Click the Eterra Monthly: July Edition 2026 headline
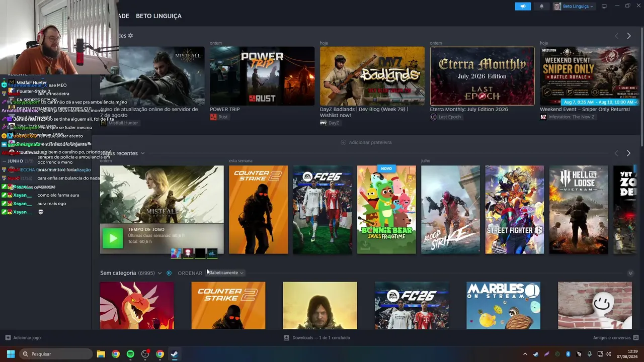The width and height of the screenshot is (644, 362). pos(469,109)
